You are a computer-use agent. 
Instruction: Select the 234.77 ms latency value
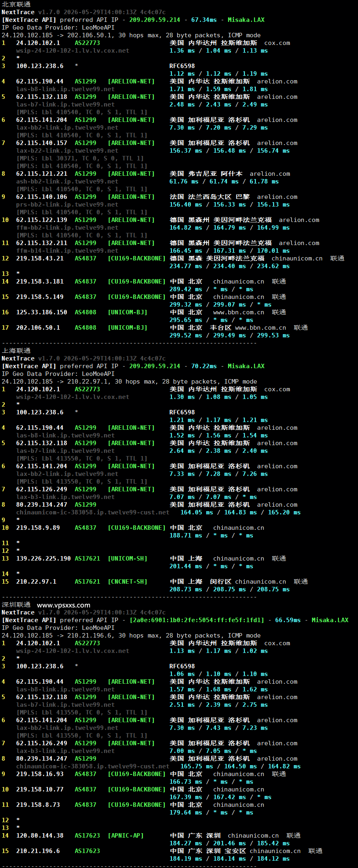(x=186, y=266)
